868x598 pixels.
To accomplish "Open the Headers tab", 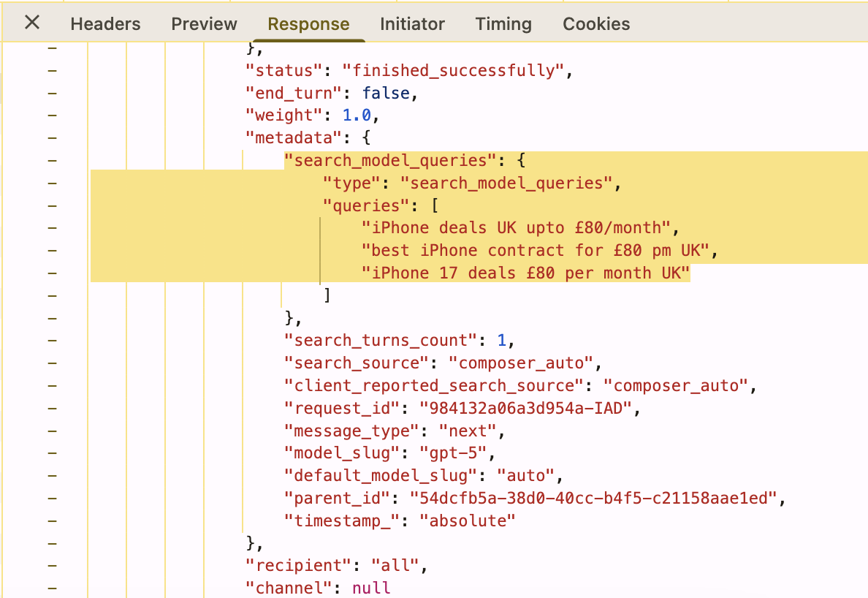I will pyautogui.click(x=105, y=24).
